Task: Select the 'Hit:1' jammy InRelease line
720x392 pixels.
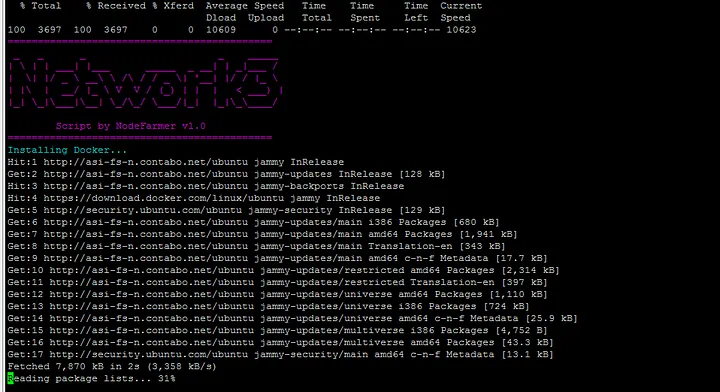Action: (175, 162)
